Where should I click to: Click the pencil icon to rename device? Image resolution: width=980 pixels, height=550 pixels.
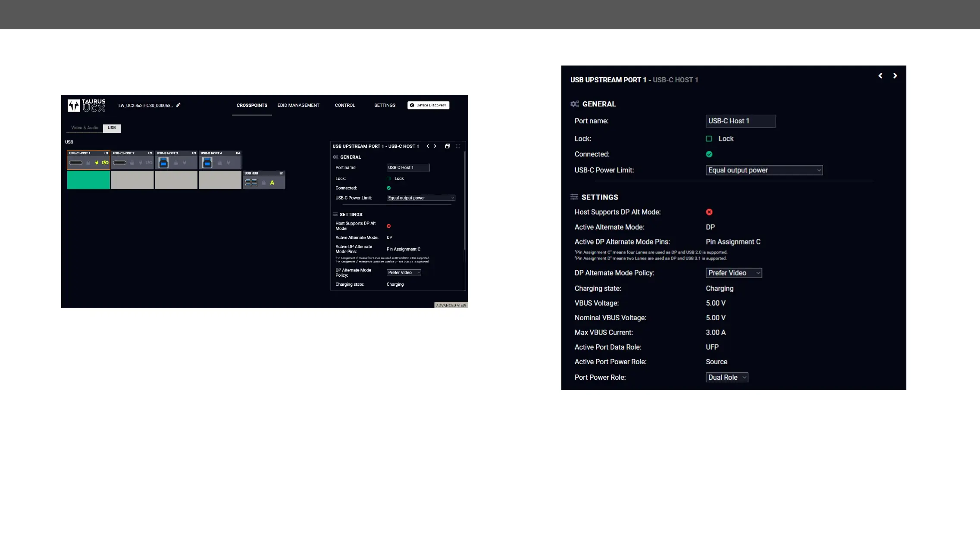point(178,105)
